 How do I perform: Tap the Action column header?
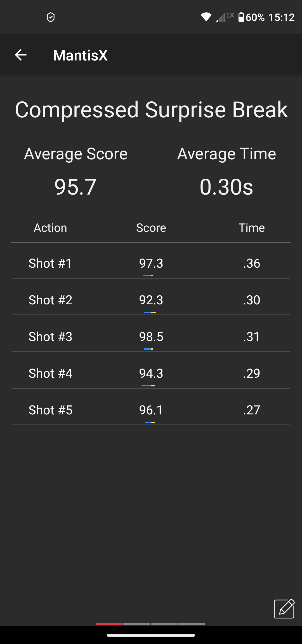pos(50,228)
